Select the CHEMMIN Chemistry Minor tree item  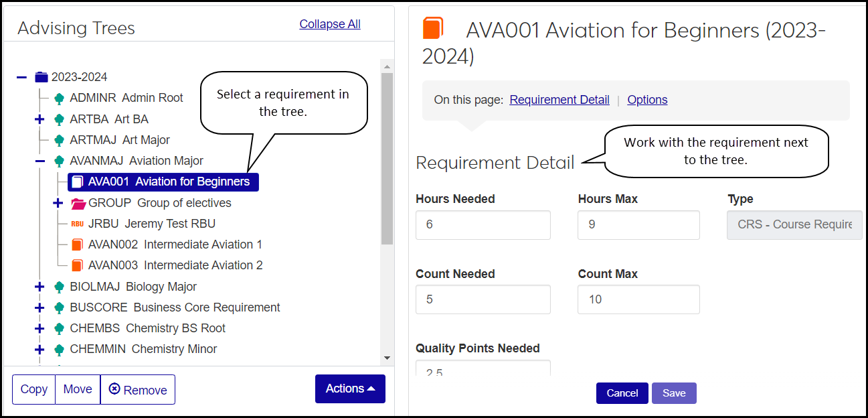coord(143,349)
